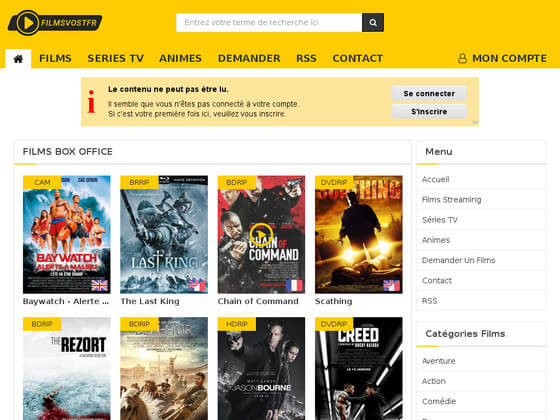Viewport: 560px width, 420px height.
Task: Click the red info icon in the notice
Action: point(91,101)
